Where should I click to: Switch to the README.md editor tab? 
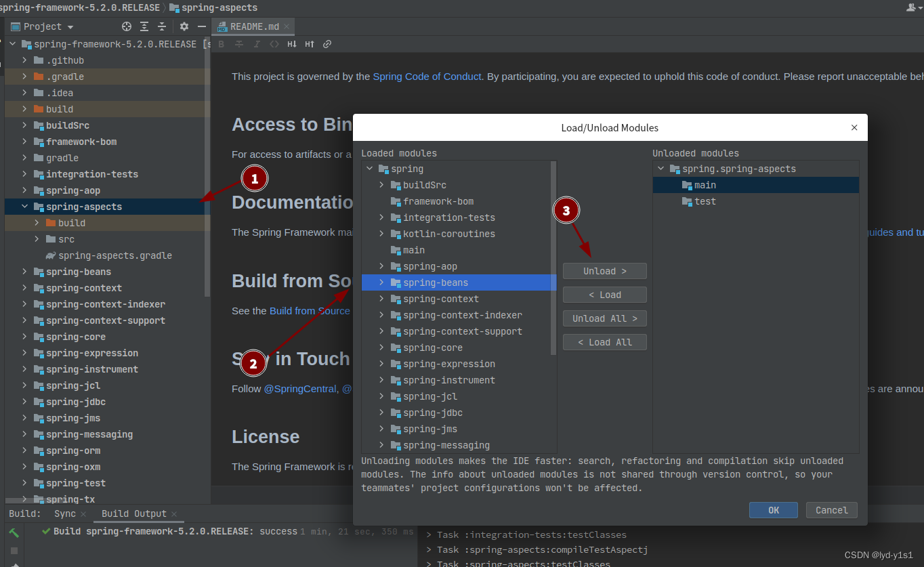tap(253, 26)
